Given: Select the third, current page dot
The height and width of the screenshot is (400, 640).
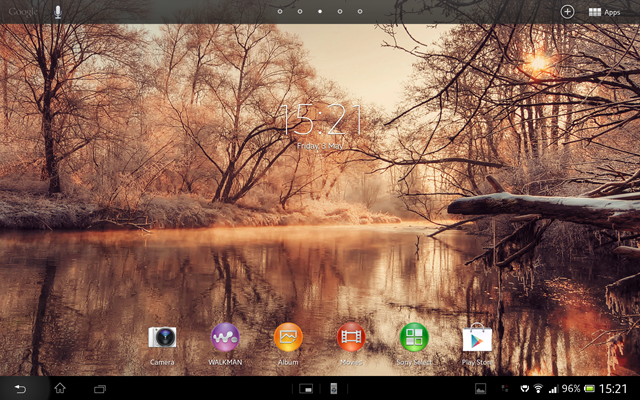Looking at the screenshot, I should point(320,11).
